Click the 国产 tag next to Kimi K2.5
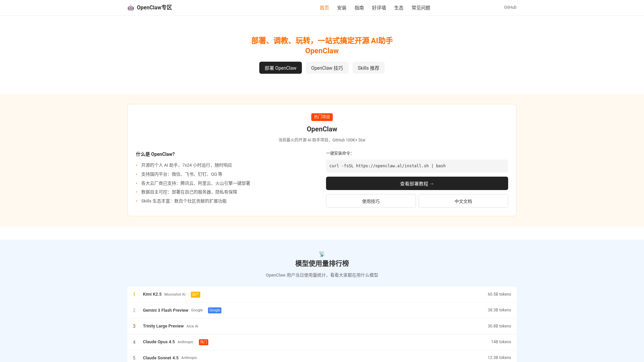 (196, 294)
